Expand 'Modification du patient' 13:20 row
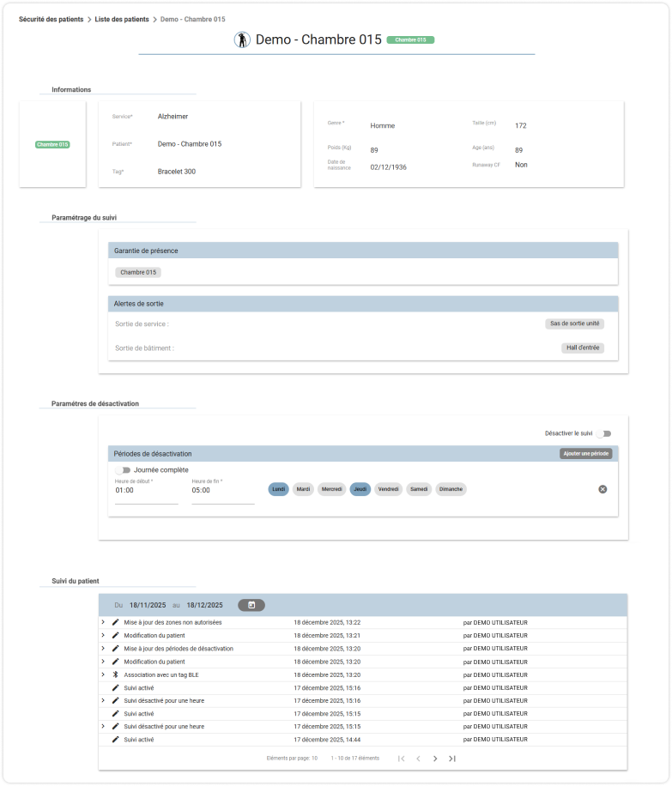This screenshot has width=672, height=786. click(x=103, y=662)
